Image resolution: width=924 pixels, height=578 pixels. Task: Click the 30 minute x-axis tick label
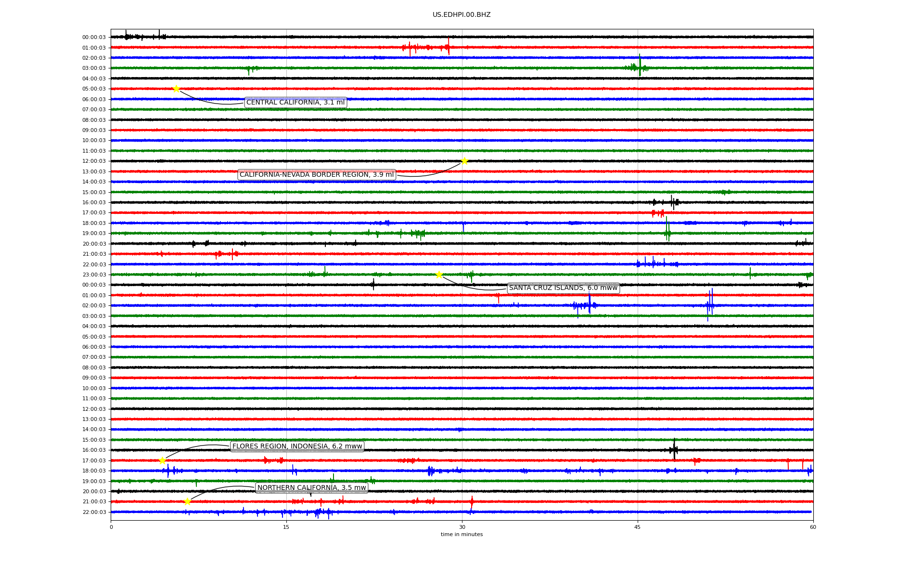(x=462, y=527)
